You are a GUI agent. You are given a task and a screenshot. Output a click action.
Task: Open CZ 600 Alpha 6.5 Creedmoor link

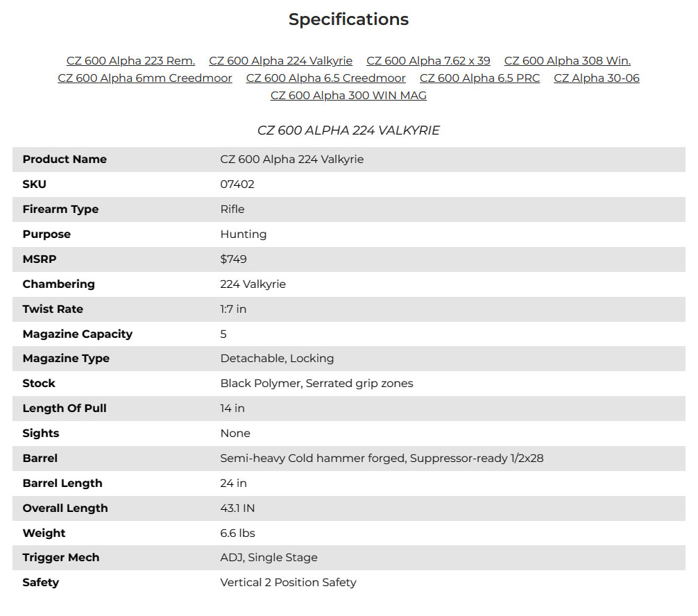[x=325, y=78]
